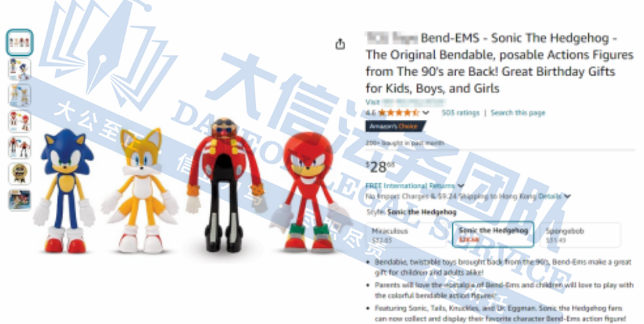Viewport: 644px width, 324px height.
Task: Click the orange star rating icons
Action: (398, 112)
